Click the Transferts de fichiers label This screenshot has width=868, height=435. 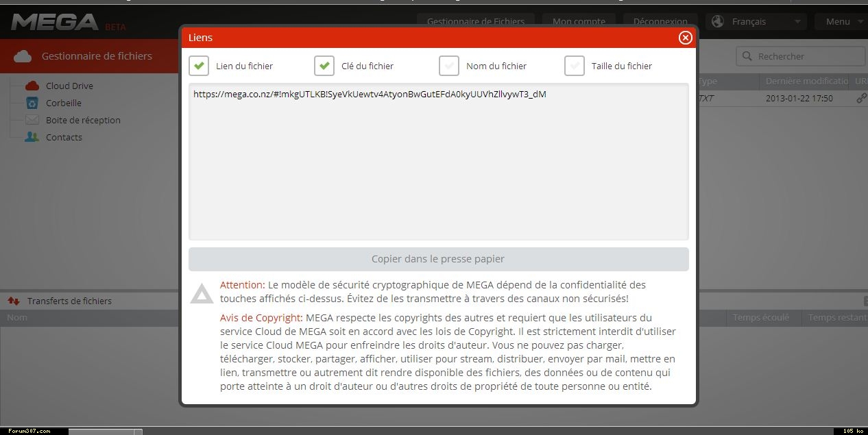(x=69, y=301)
